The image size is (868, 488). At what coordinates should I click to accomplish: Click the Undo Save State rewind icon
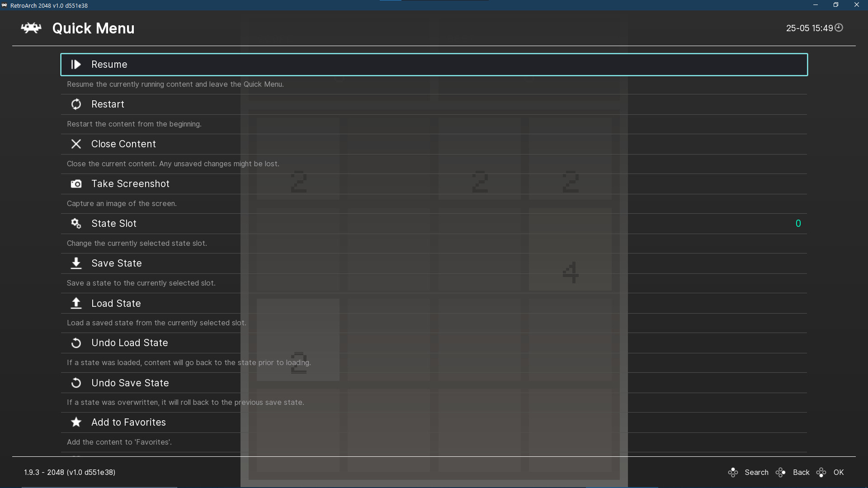click(76, 383)
